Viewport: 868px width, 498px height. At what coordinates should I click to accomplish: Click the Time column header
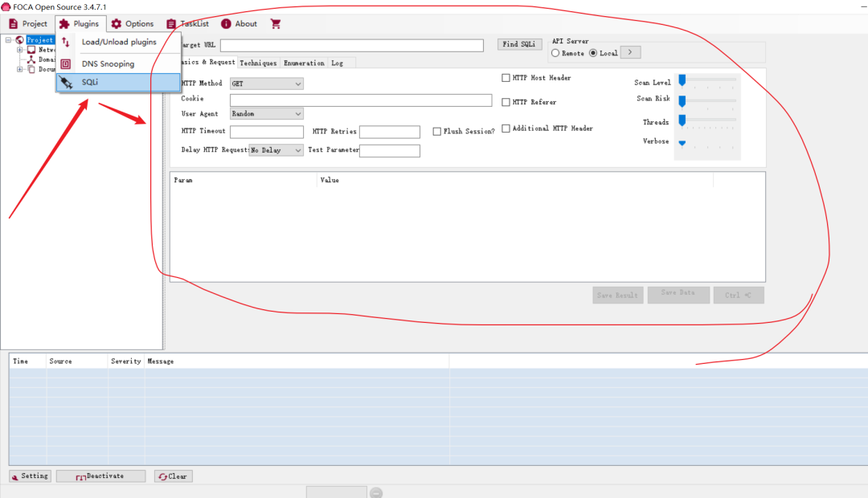click(27, 361)
